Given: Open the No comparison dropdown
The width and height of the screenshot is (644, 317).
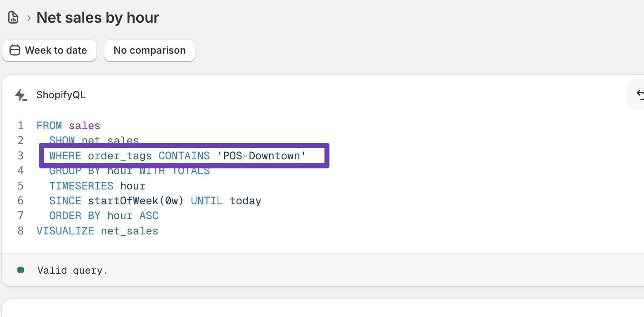Looking at the screenshot, I should pos(149,50).
